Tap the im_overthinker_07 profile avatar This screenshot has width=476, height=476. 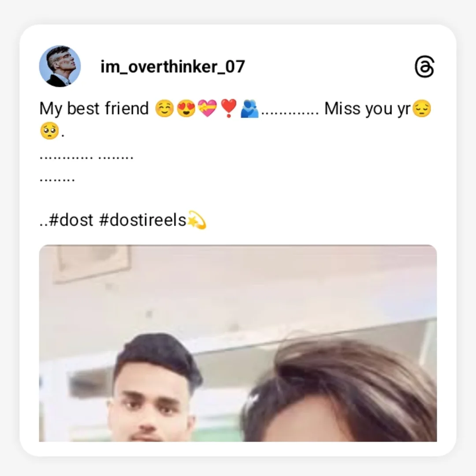pyautogui.click(x=60, y=66)
